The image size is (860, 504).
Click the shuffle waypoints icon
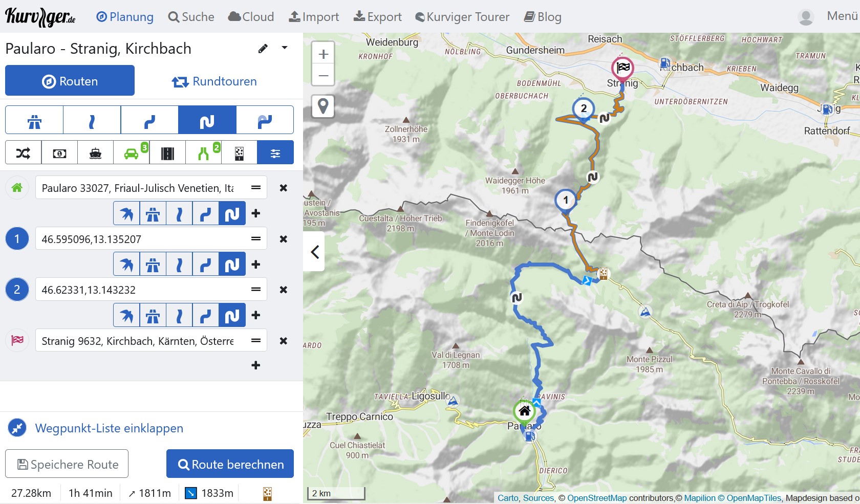(x=24, y=152)
